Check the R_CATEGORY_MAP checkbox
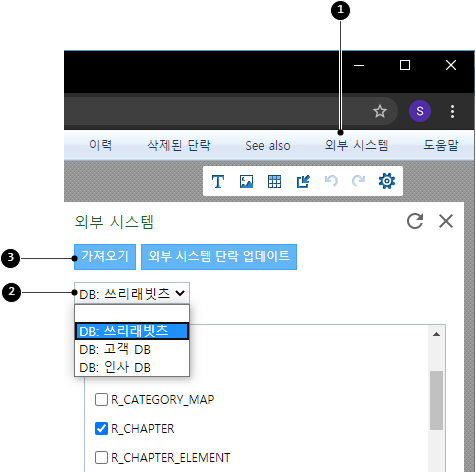Image resolution: width=476 pixels, height=473 pixels. point(101,399)
